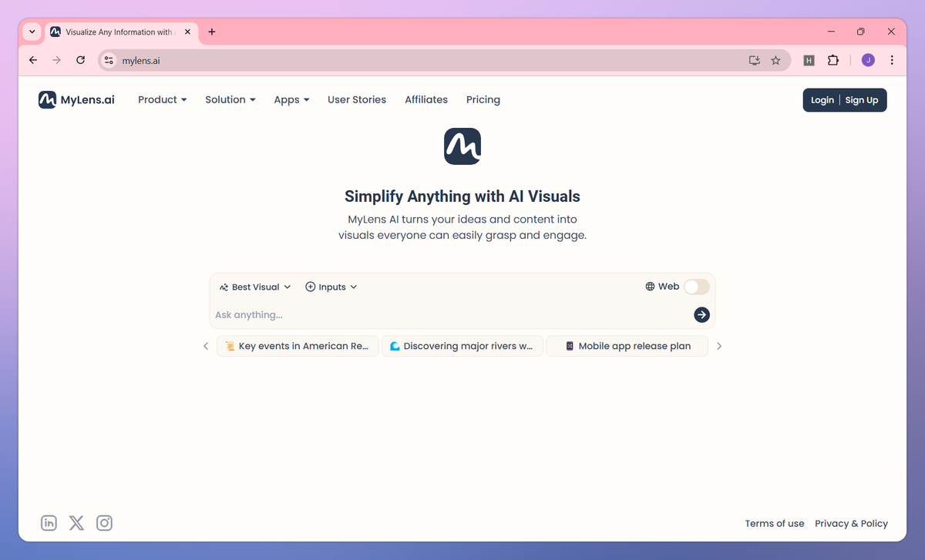
Task: Open the X (Twitter) social icon
Action: point(76,523)
